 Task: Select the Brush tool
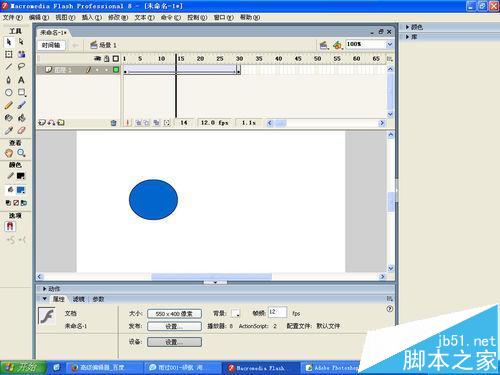pyautogui.click(x=21, y=105)
